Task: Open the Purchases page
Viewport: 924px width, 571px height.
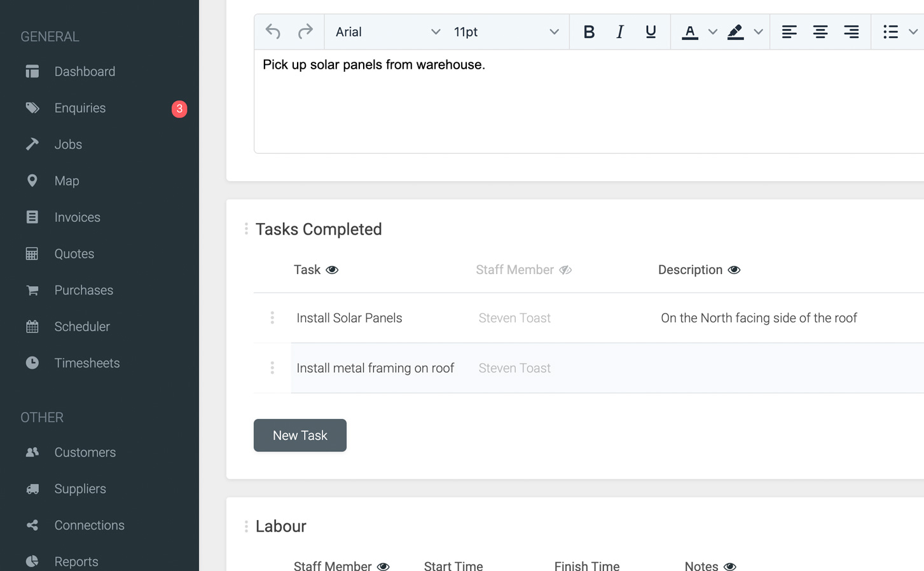Action: [x=83, y=290]
